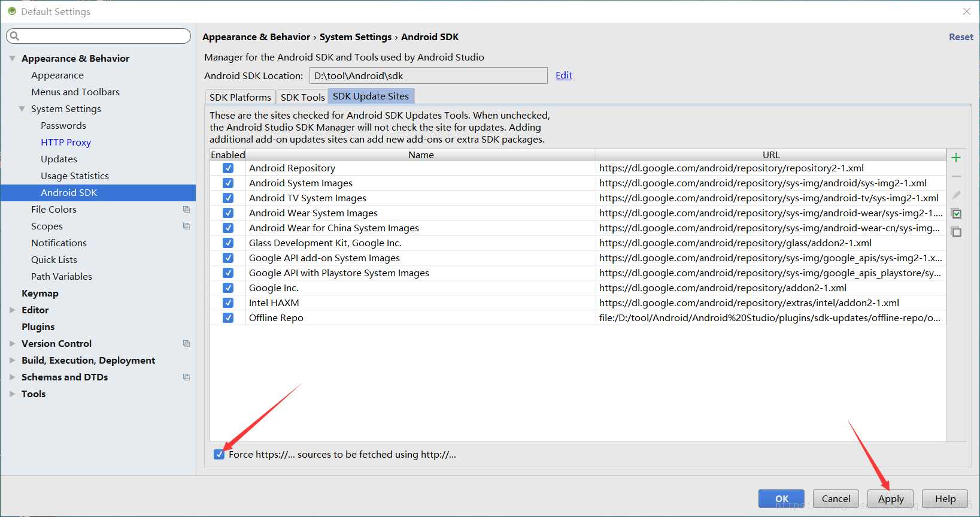Uncheck the Android Repository checkbox
This screenshot has width=980, height=517.
[x=228, y=168]
